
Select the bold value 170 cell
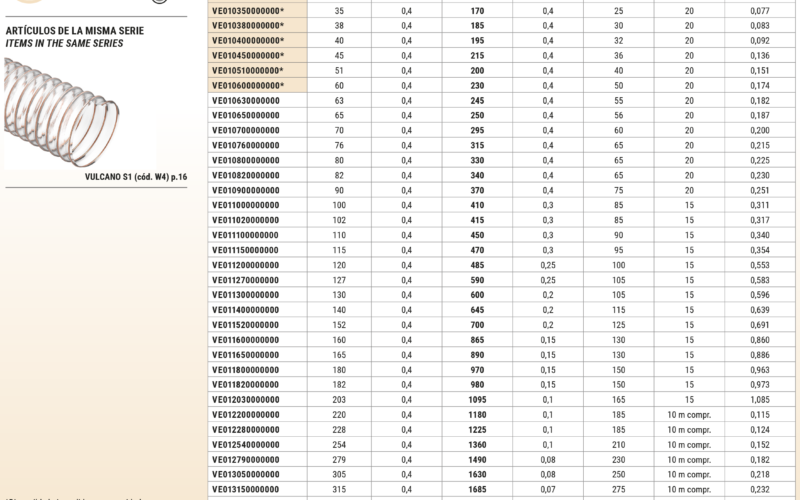(x=476, y=10)
